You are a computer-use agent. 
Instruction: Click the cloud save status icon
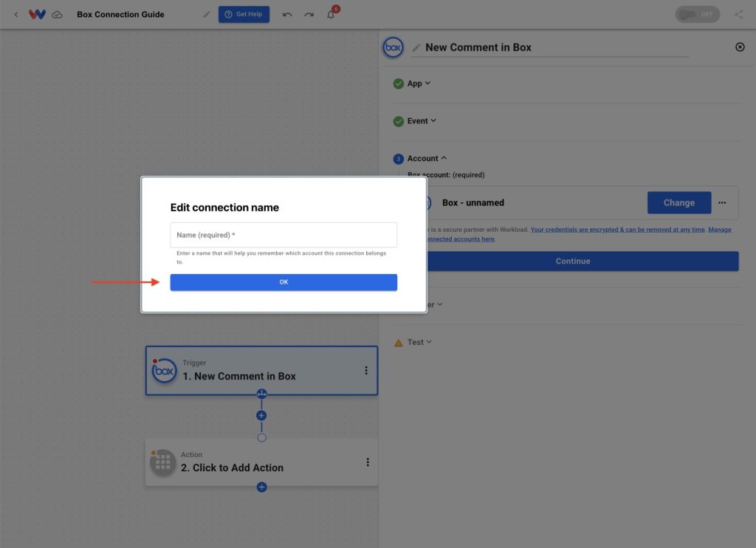(x=57, y=15)
